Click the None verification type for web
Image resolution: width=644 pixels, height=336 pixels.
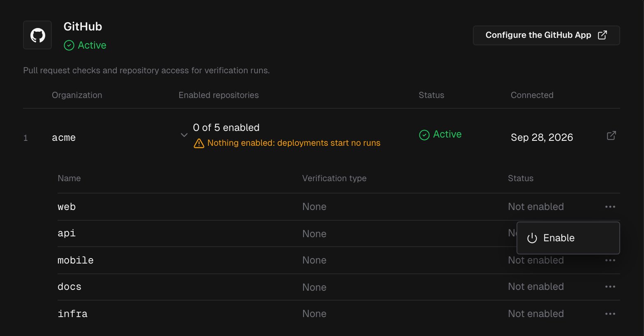tap(314, 207)
